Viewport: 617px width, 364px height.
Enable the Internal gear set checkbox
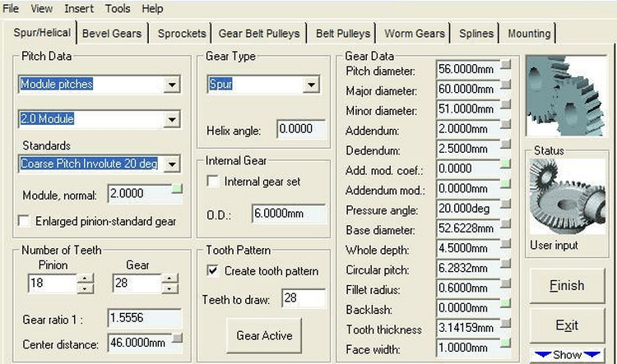click(214, 182)
